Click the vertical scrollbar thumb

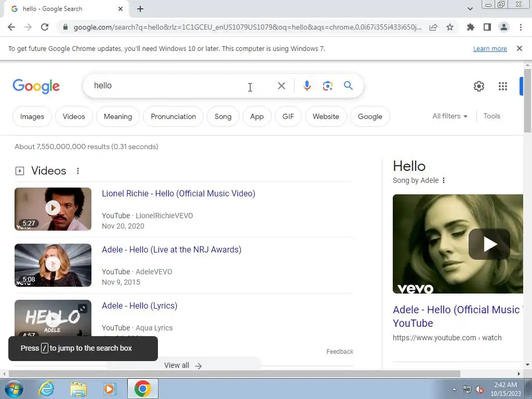(527, 100)
